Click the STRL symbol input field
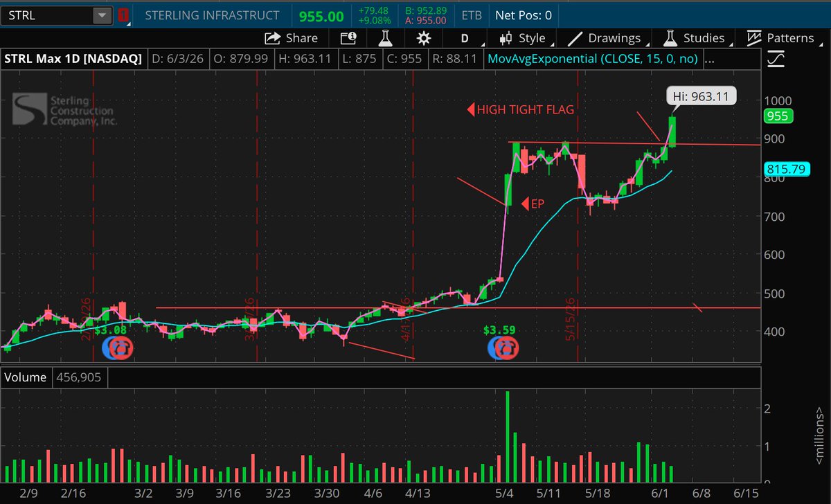 pyautogui.click(x=46, y=15)
